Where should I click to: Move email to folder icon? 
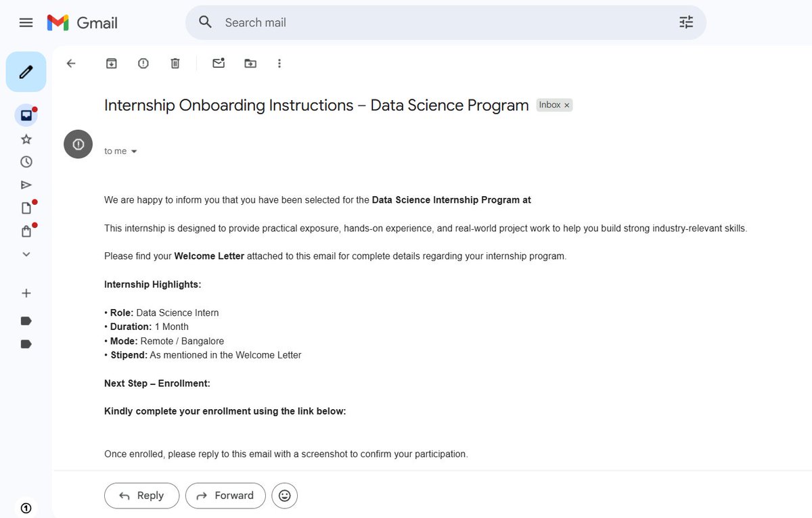[x=250, y=63]
